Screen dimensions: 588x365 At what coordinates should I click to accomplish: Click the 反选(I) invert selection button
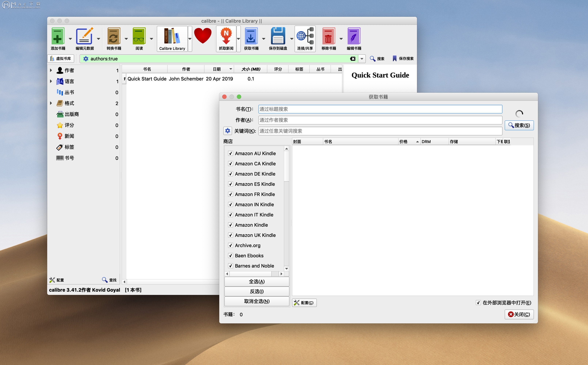coord(257,291)
